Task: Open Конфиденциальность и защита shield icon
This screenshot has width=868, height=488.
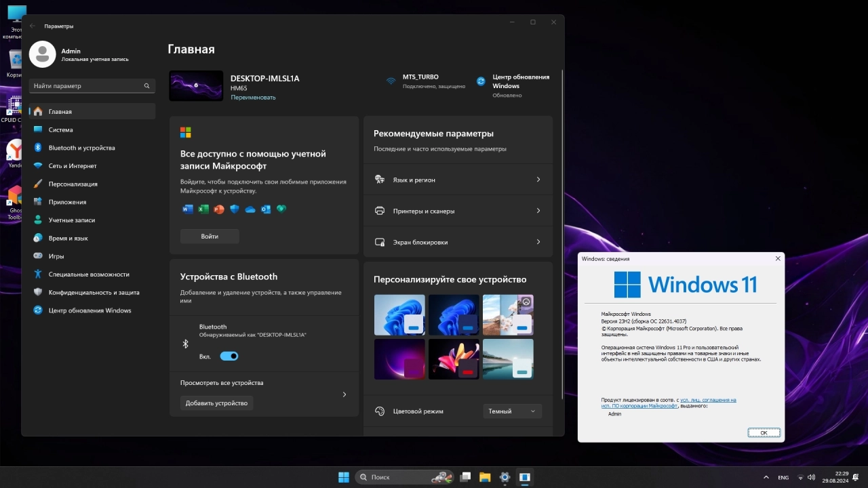Action: [38, 292]
